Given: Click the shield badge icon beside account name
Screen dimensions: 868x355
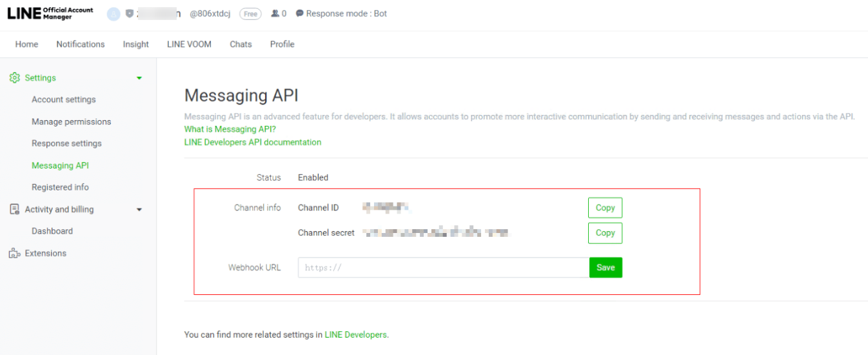Looking at the screenshot, I should (130, 14).
